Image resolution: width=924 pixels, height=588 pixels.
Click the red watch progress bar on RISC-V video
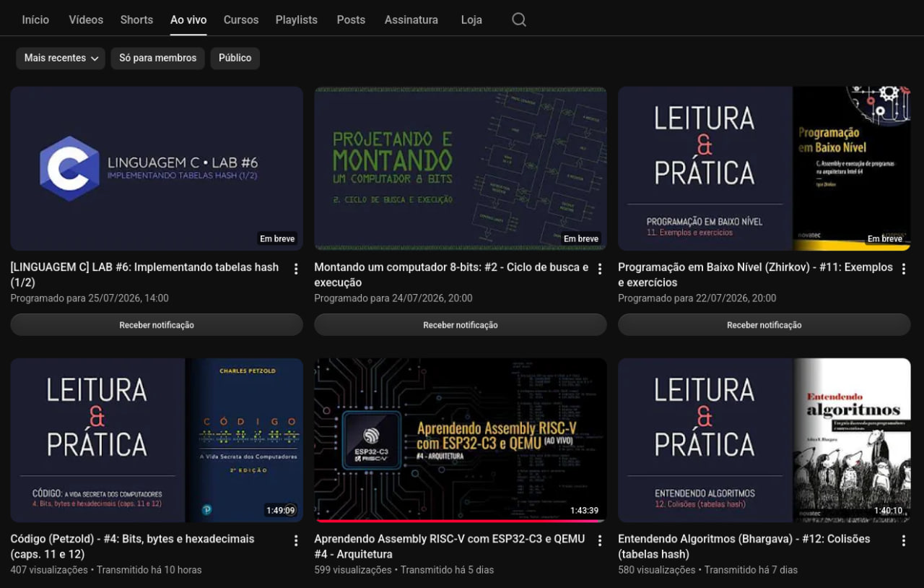point(458,521)
